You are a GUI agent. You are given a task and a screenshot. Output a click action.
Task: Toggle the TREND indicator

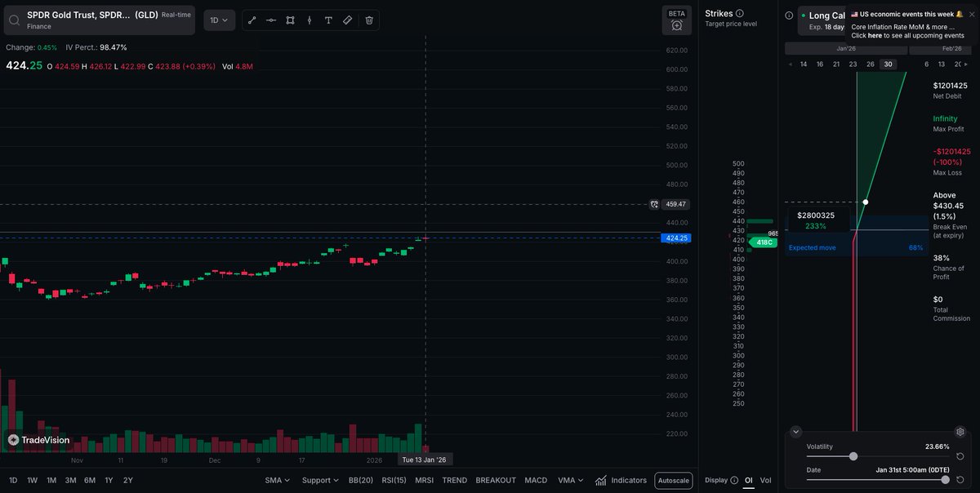455,481
